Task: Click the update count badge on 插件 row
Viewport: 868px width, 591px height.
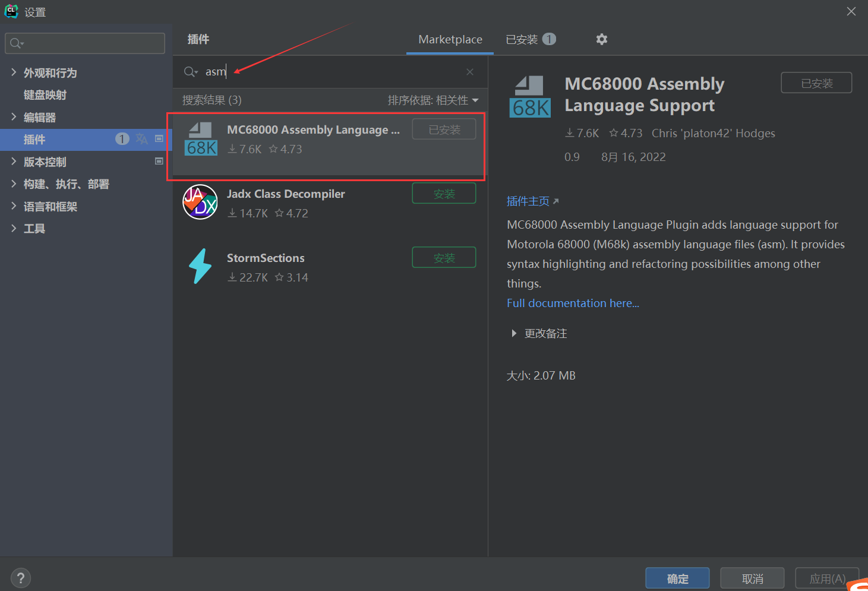Action: pyautogui.click(x=122, y=139)
